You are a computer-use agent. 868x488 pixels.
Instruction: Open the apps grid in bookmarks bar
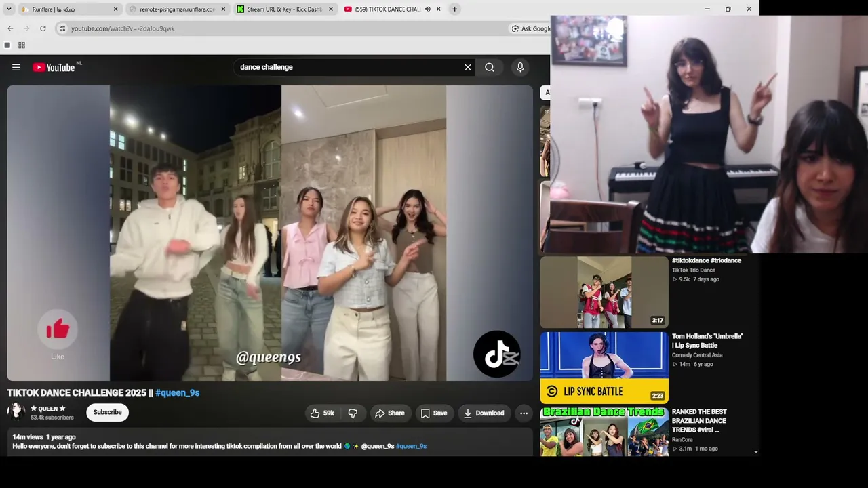tap(22, 45)
